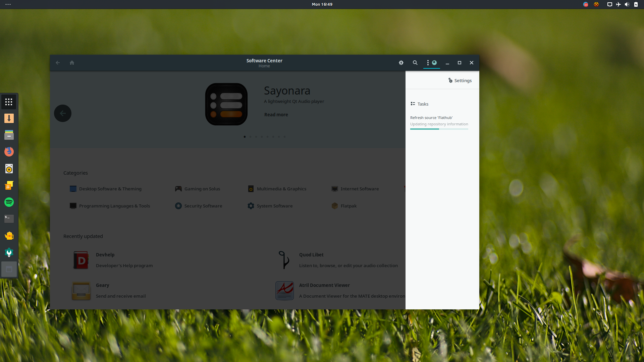Select task Refresh source 'Flathub'
This screenshot has width=644, height=362.
[x=431, y=118]
